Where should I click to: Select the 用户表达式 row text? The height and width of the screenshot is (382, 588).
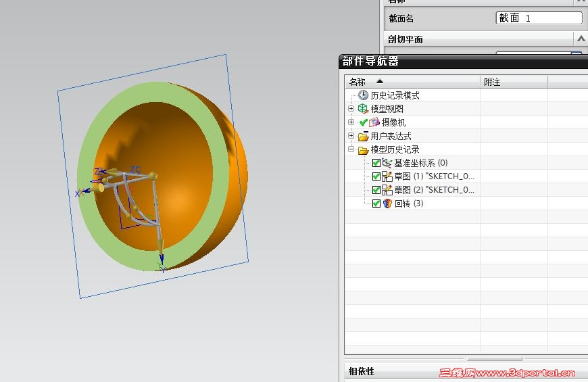(x=391, y=136)
